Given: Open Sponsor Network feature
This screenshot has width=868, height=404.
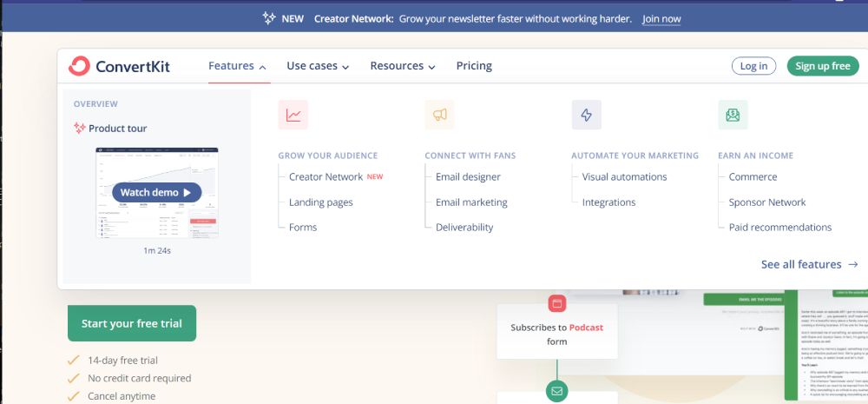Looking at the screenshot, I should 767,202.
